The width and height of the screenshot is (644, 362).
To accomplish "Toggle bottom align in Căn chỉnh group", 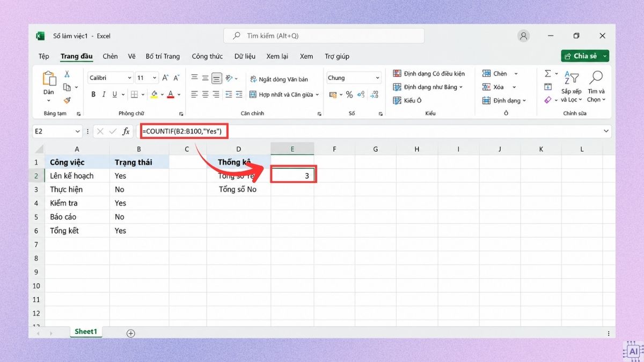I will click(x=216, y=78).
